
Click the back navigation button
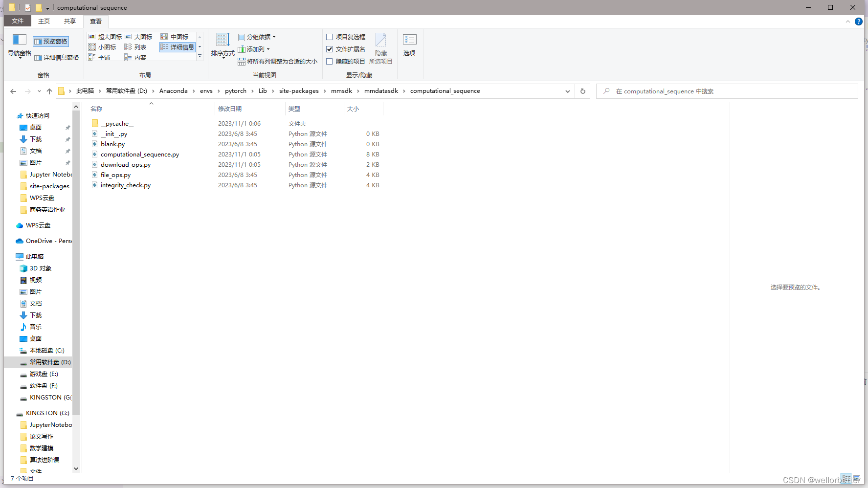pos(13,91)
